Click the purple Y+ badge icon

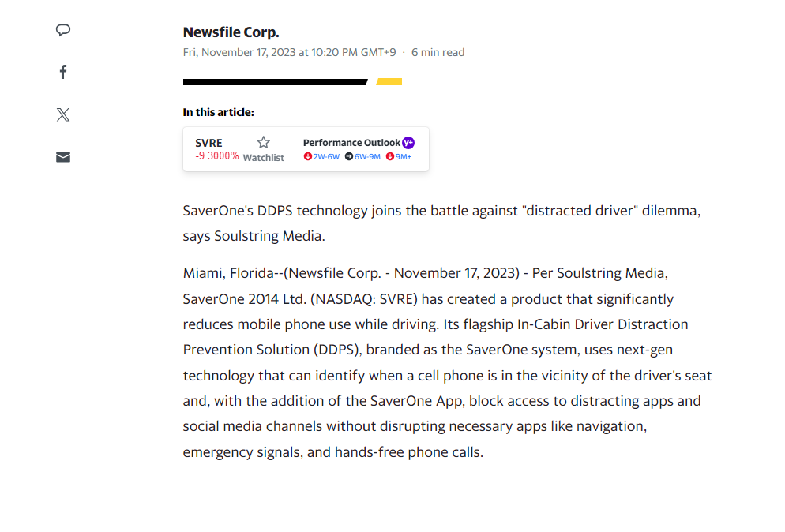coord(408,143)
